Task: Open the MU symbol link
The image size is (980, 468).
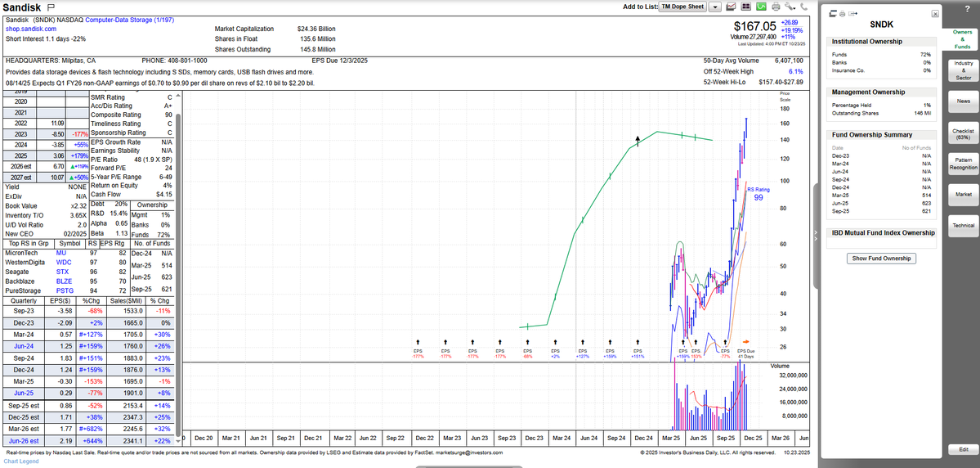Action: pos(60,253)
